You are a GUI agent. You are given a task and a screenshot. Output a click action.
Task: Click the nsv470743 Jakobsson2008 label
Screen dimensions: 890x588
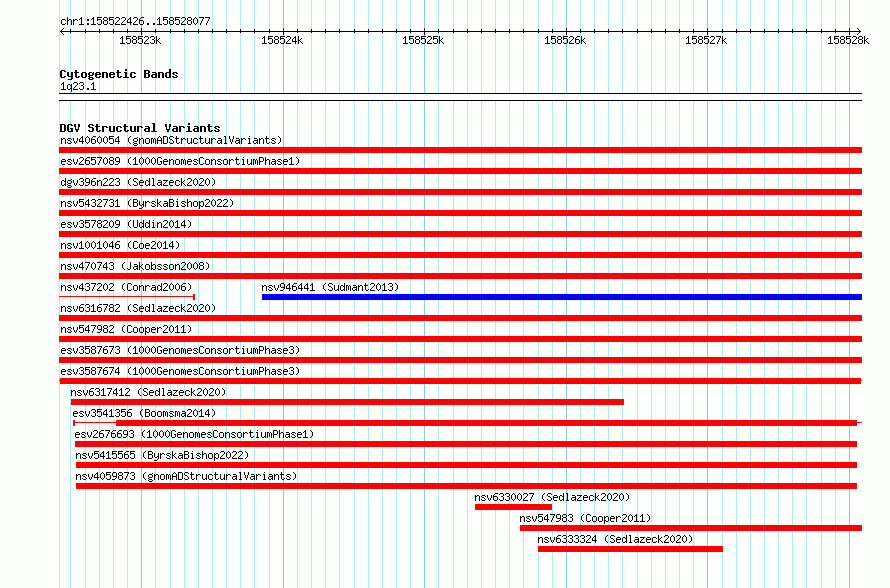point(135,266)
